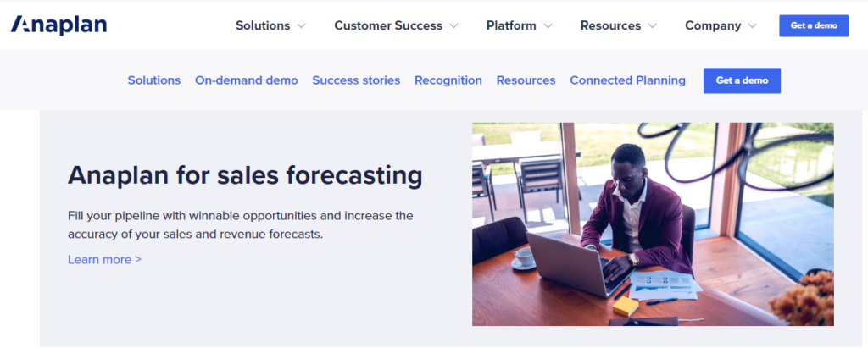Open Resources in the sub-navigation

[x=526, y=80]
